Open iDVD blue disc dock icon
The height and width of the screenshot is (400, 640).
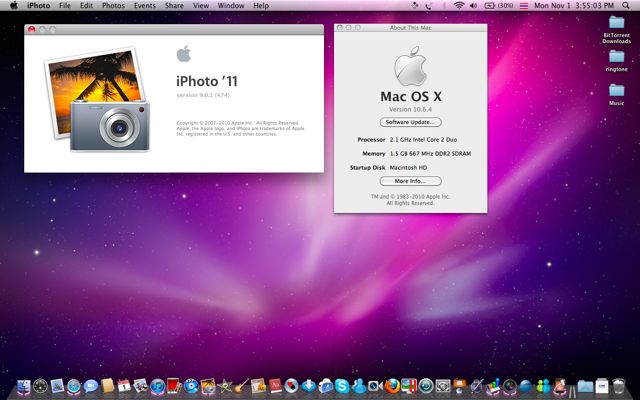click(191, 386)
